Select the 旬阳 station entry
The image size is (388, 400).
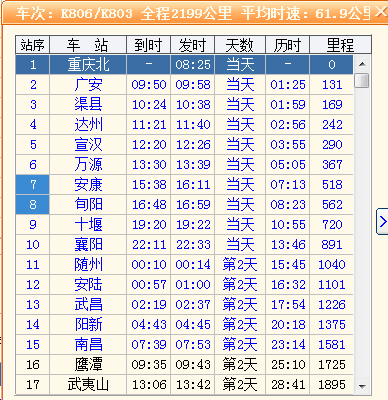tap(184, 205)
